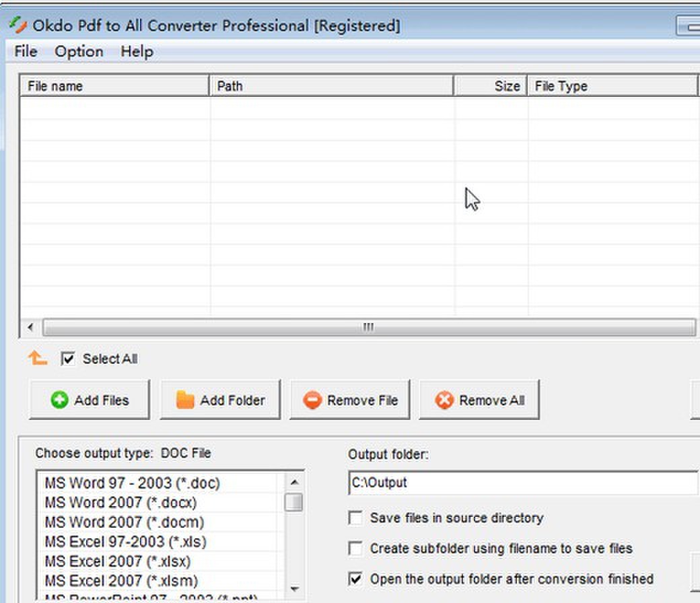Click the Output folder path field
700x603 pixels.
coord(523,483)
